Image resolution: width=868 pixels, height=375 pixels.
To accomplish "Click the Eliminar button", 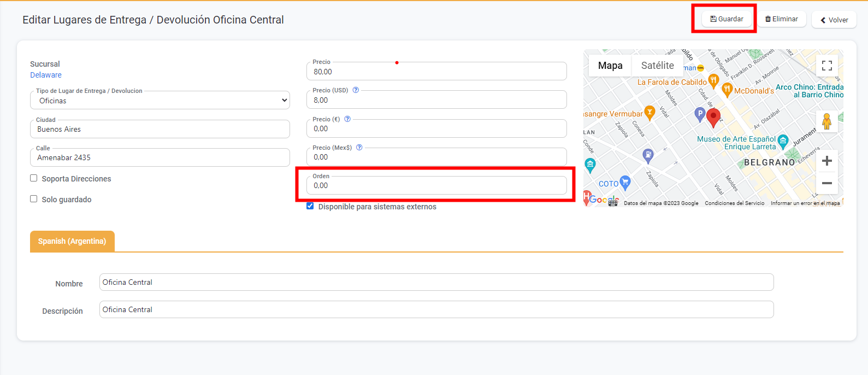I will [782, 19].
